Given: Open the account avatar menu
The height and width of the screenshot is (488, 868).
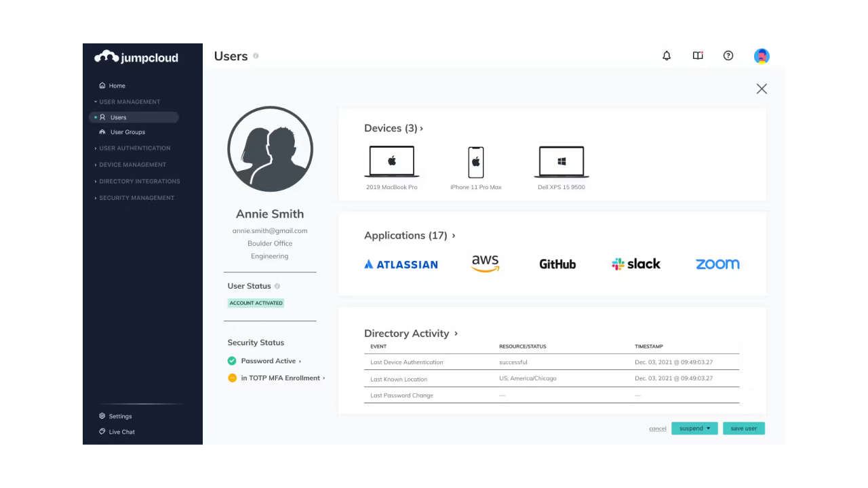Looking at the screenshot, I should (x=762, y=56).
